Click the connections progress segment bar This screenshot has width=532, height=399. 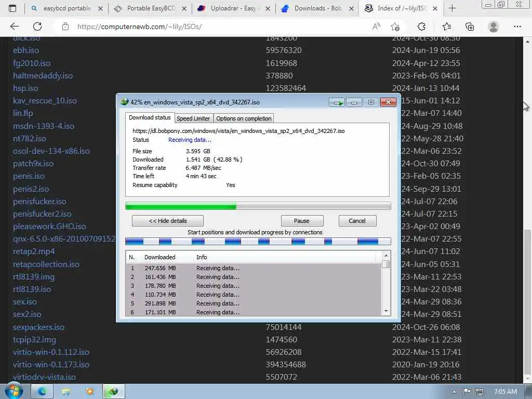tap(258, 241)
